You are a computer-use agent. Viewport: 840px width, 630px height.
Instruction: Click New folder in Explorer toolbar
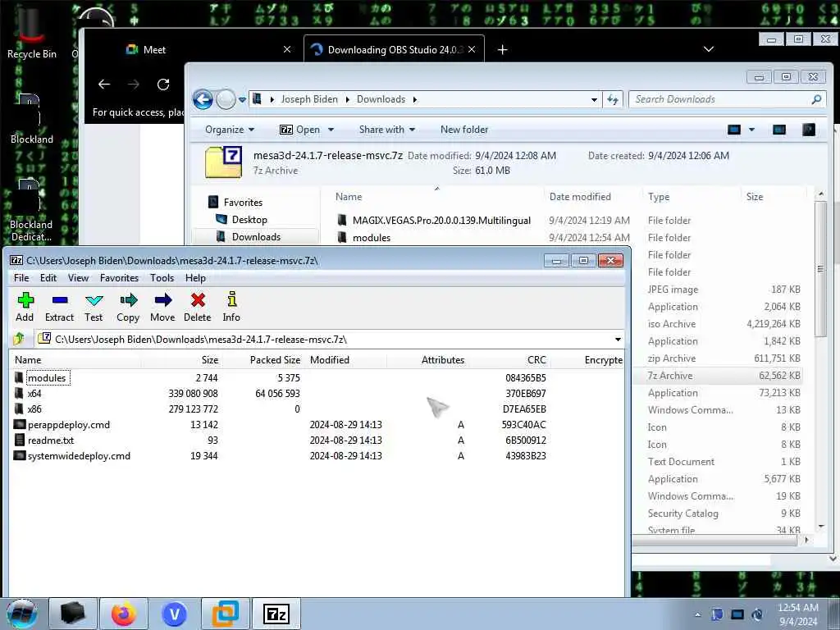pos(464,130)
